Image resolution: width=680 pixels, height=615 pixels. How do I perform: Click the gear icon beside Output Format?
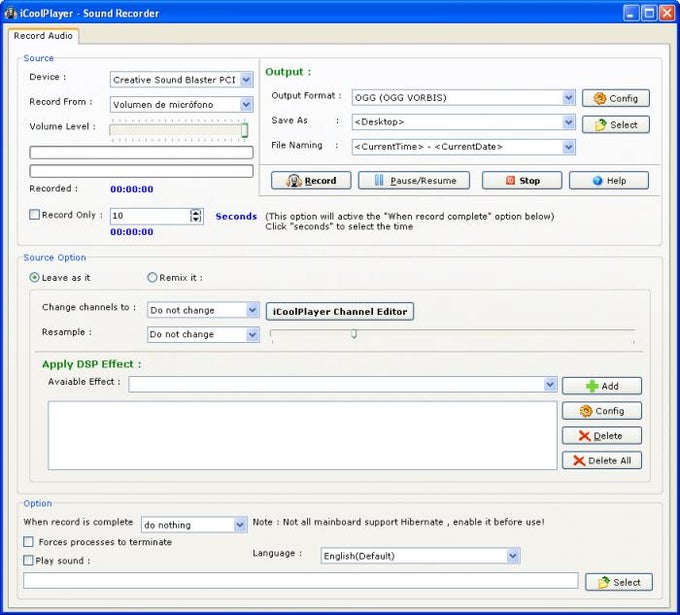(600, 98)
